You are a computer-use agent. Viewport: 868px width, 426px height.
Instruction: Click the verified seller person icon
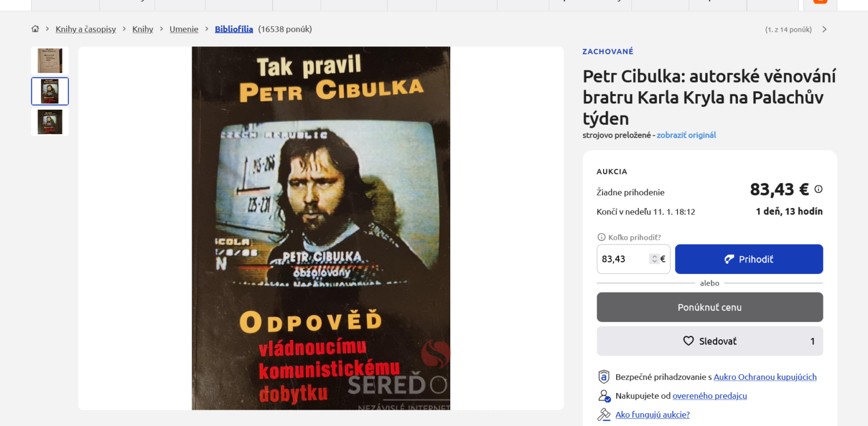pyautogui.click(x=604, y=396)
